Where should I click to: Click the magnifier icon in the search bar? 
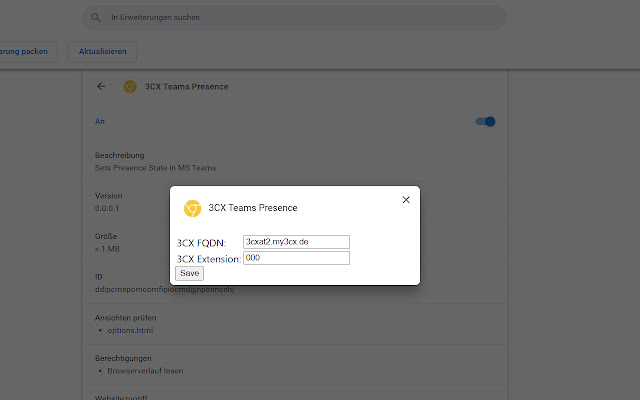click(96, 18)
